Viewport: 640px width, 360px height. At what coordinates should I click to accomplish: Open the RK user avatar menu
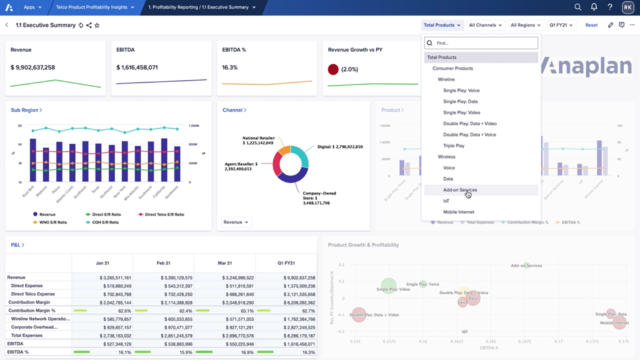tap(628, 7)
